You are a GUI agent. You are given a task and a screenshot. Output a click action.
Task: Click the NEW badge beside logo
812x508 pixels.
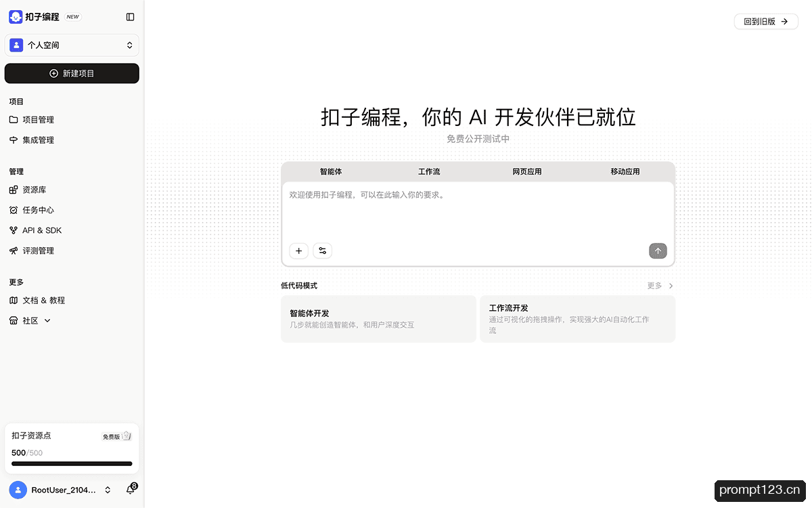pos(72,17)
